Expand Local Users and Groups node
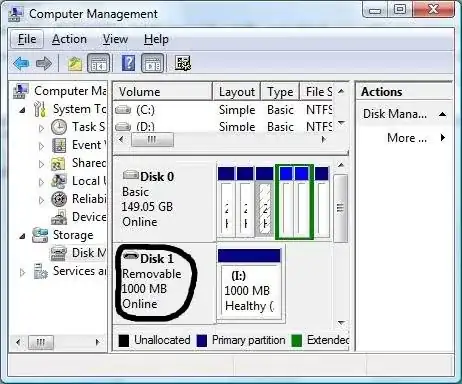462x384 pixels. tap(41, 182)
